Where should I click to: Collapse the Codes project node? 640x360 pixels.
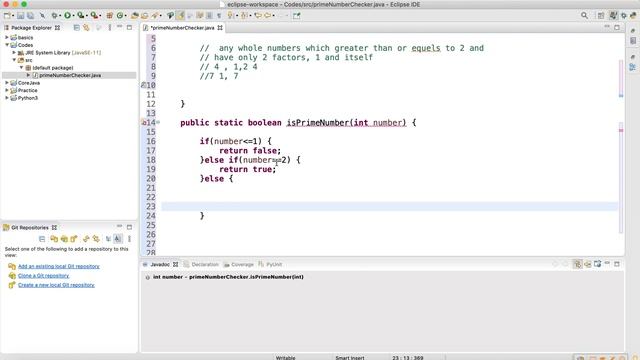point(7,45)
